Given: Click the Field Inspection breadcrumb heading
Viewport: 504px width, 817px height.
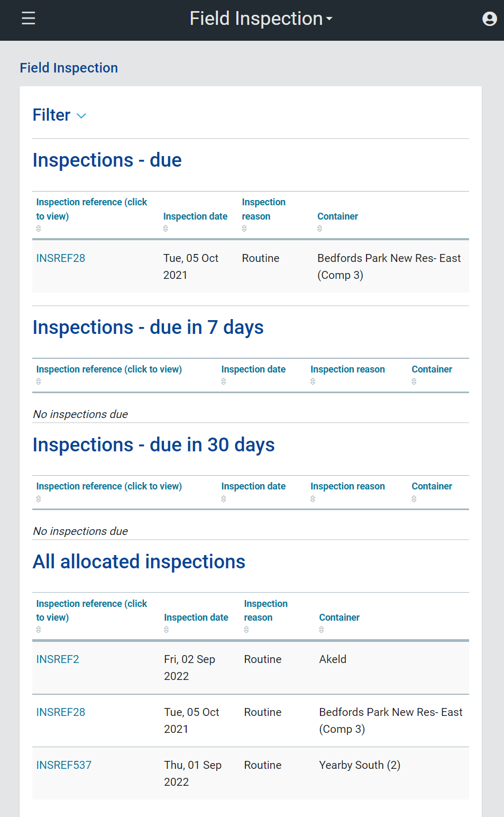Looking at the screenshot, I should coord(69,68).
